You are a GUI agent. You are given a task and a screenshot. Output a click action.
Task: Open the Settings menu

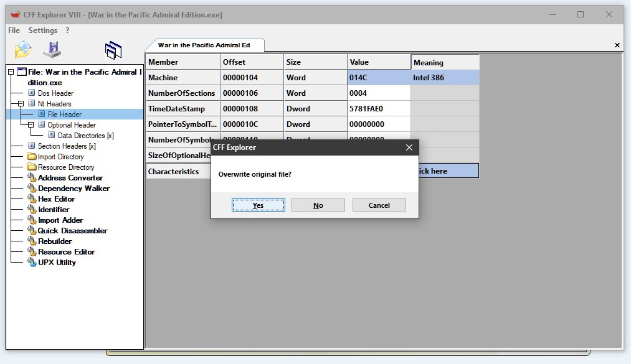coord(42,30)
